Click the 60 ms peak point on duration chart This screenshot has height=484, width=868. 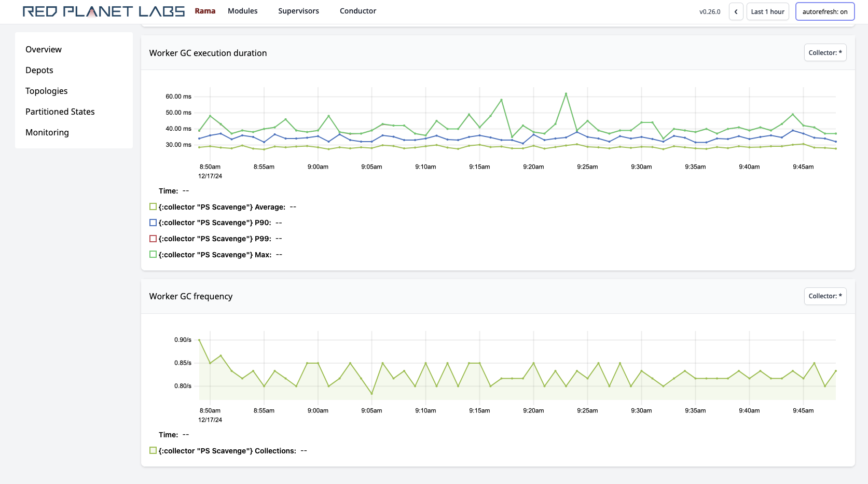pyautogui.click(x=566, y=94)
